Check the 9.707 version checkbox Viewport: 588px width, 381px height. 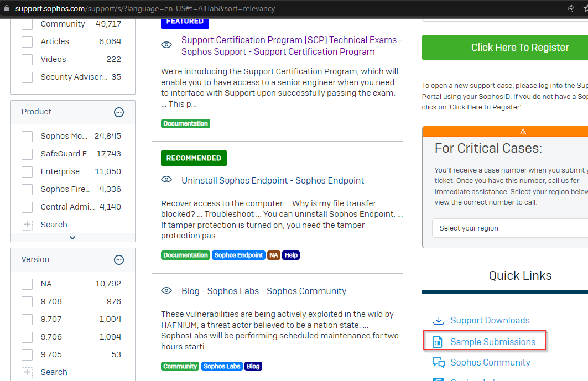(27, 319)
